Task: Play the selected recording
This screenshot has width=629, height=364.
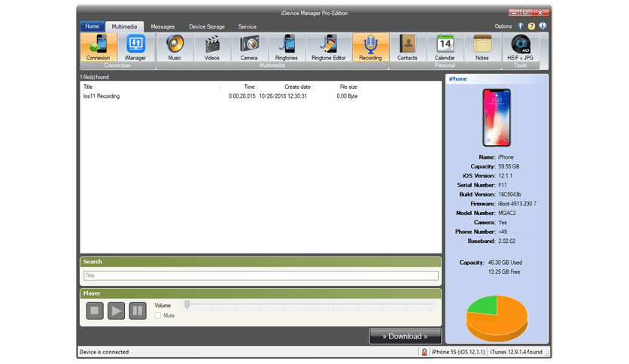Action: [116, 311]
